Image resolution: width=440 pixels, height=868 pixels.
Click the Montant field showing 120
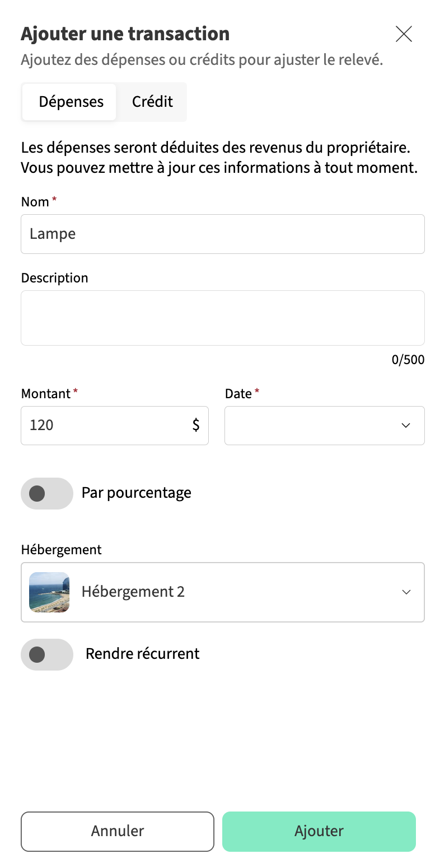point(106,426)
